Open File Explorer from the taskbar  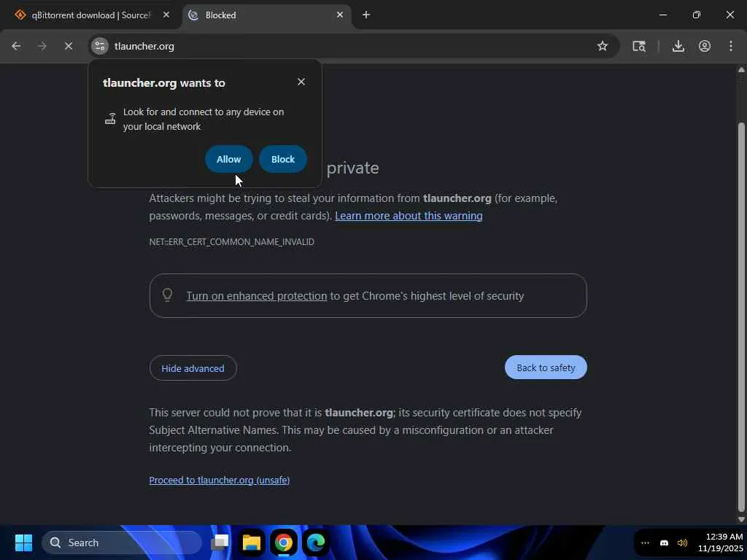pyautogui.click(x=252, y=542)
